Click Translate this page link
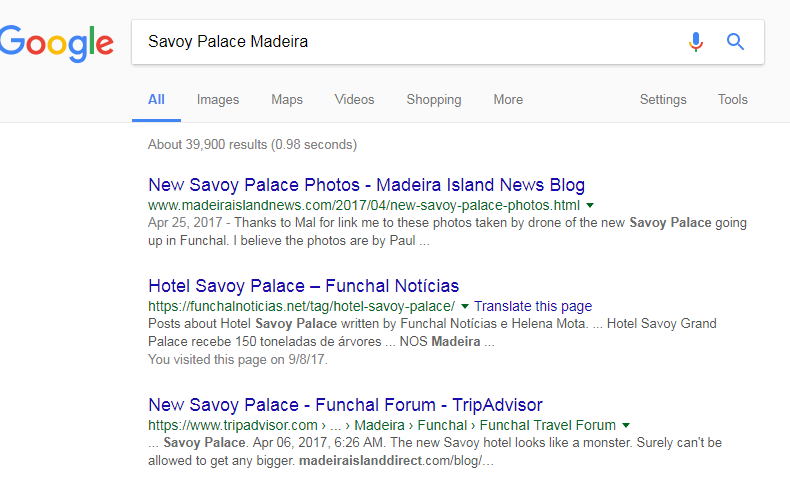The width and height of the screenshot is (790, 497). tap(533, 306)
